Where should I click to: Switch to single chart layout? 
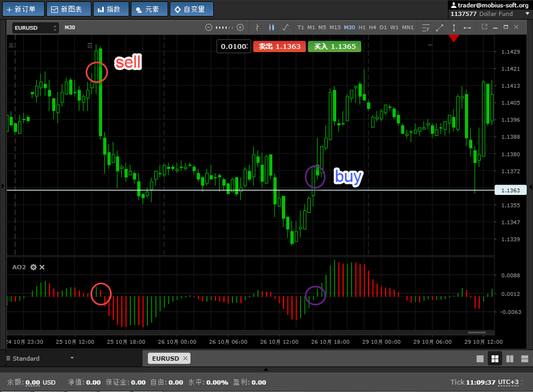pos(480,359)
